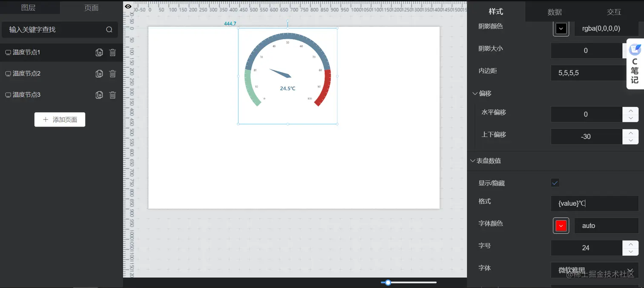Click the 字号 field showing 24
Screen dimensions: 644x288
click(586, 248)
